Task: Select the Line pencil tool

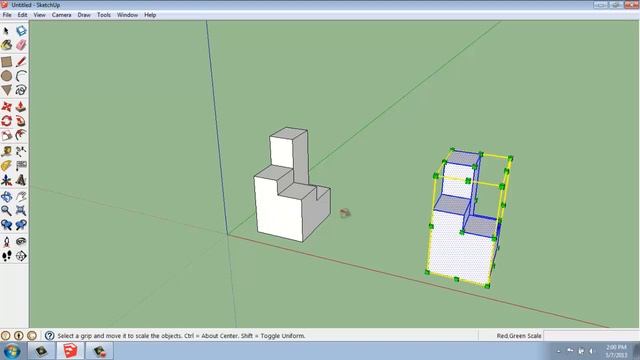Action: point(21,62)
